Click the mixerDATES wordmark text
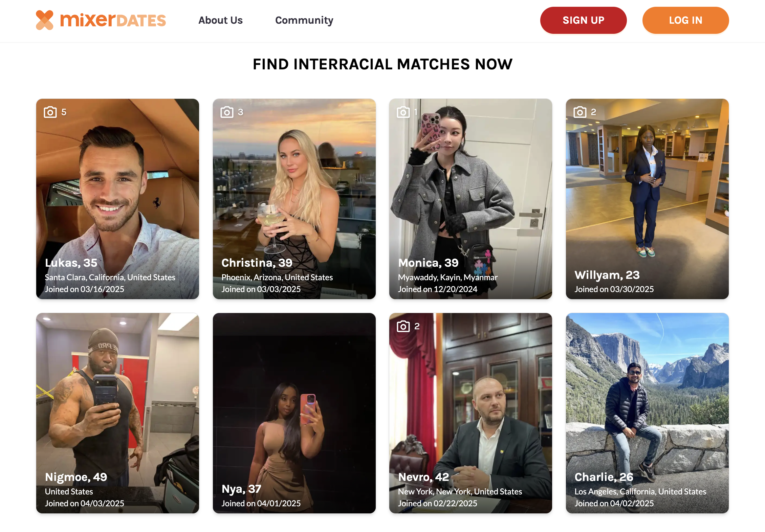This screenshot has height=532, width=765. 113,20
